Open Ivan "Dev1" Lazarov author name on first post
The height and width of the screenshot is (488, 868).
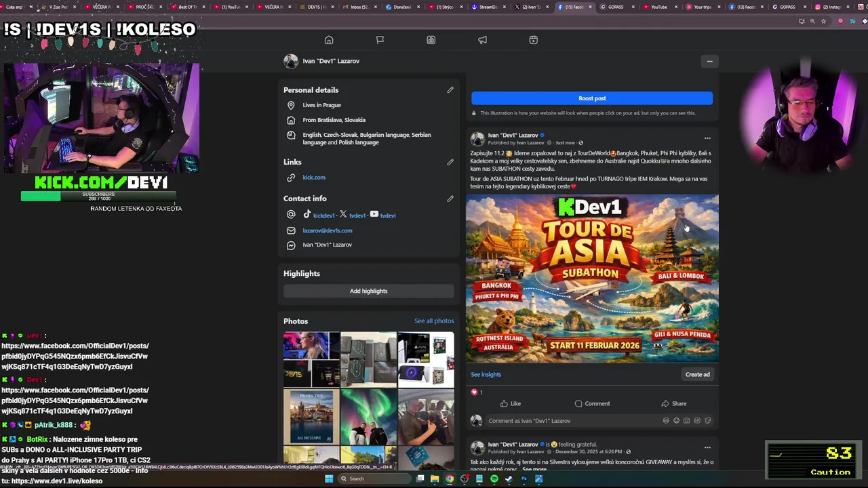pos(513,135)
